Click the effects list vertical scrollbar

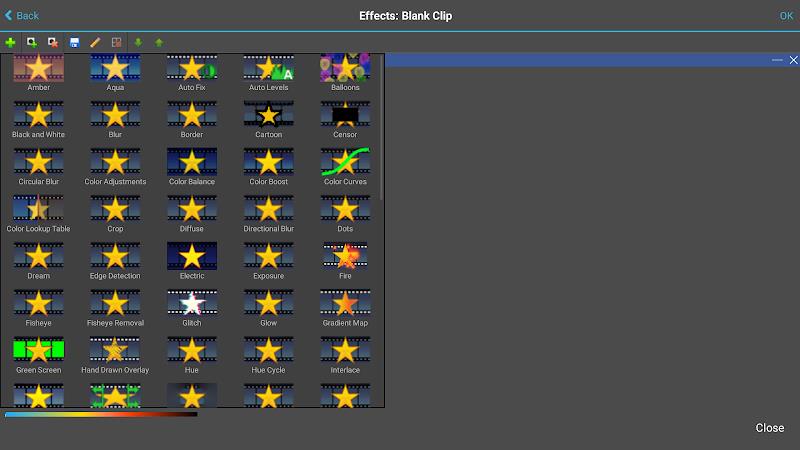(382, 127)
